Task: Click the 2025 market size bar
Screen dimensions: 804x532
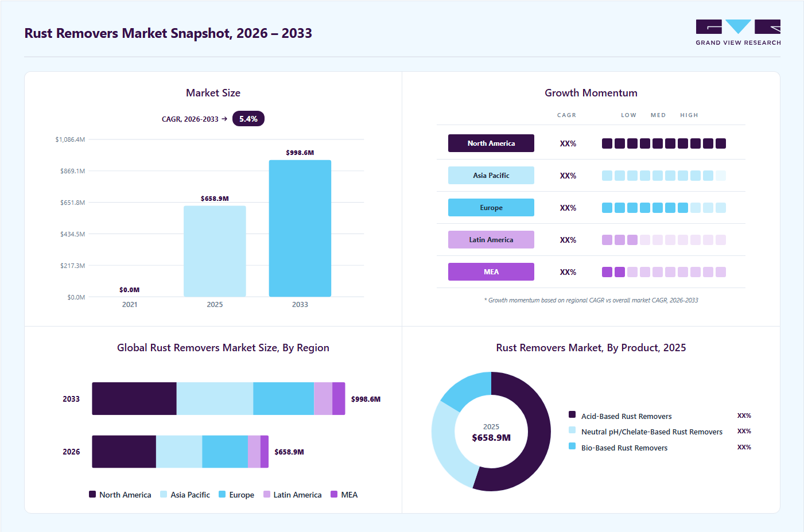Action: [215, 251]
